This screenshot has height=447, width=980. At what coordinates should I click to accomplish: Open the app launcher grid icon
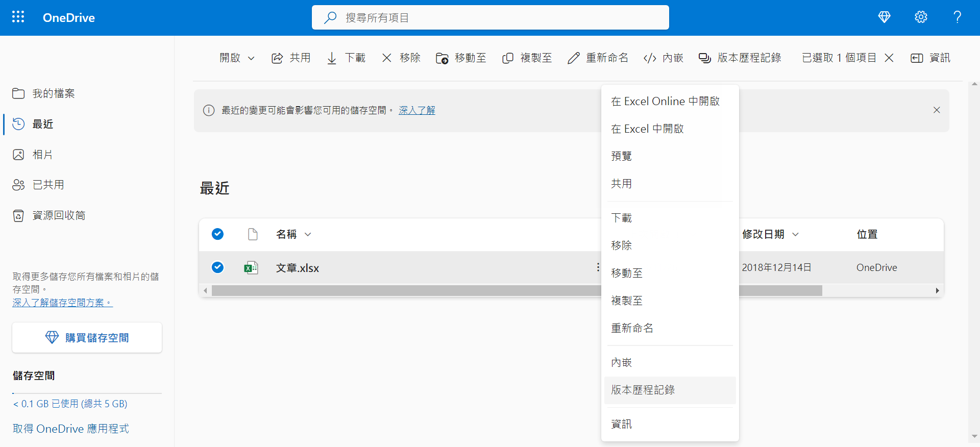tap(18, 17)
